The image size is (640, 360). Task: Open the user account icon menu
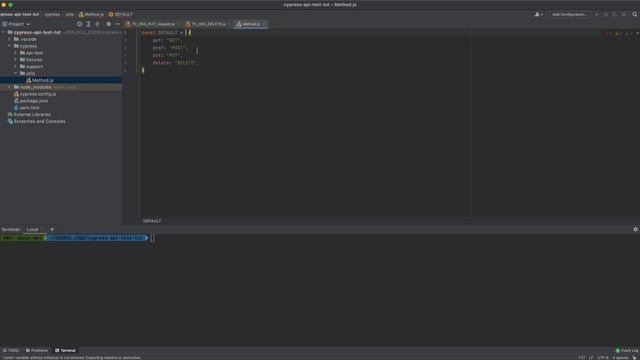(538, 14)
